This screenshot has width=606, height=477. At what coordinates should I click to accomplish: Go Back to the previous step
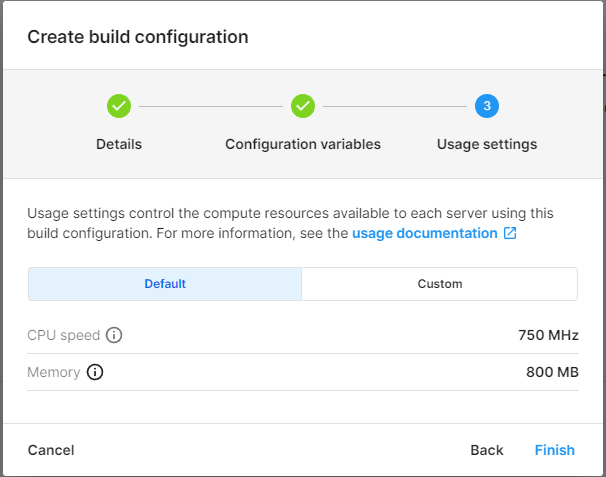[487, 450]
